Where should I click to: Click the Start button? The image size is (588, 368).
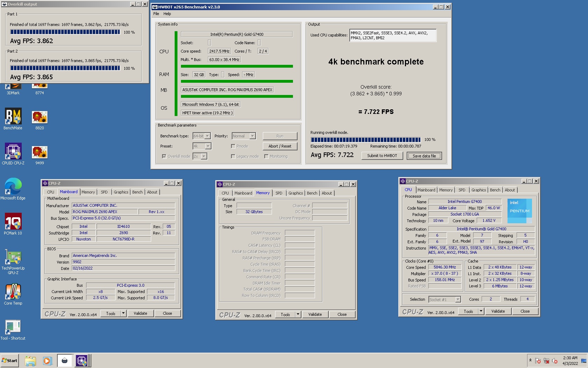pos(10,361)
